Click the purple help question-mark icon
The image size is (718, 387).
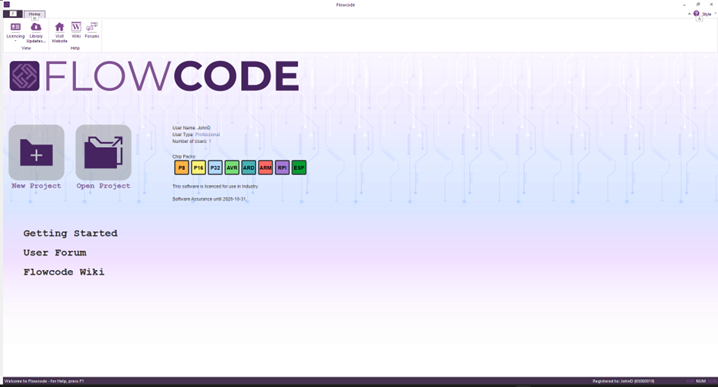coord(696,14)
